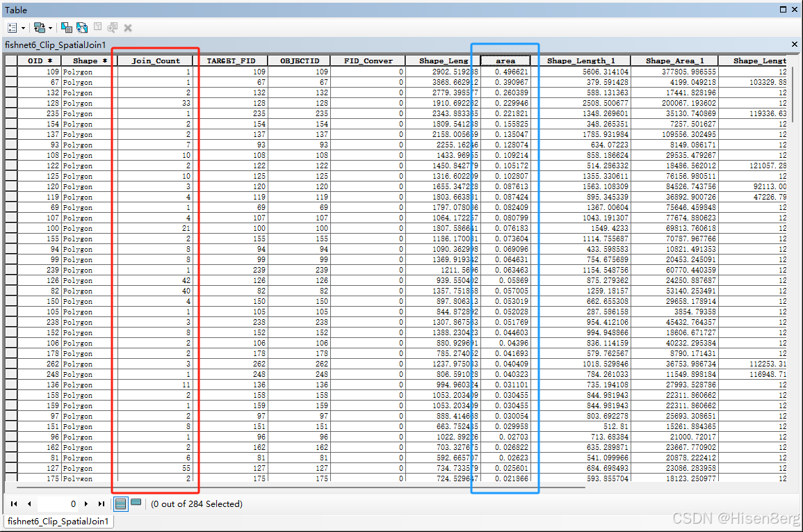The height and width of the screenshot is (532, 803).
Task: Go to the next record
Action: point(86,504)
